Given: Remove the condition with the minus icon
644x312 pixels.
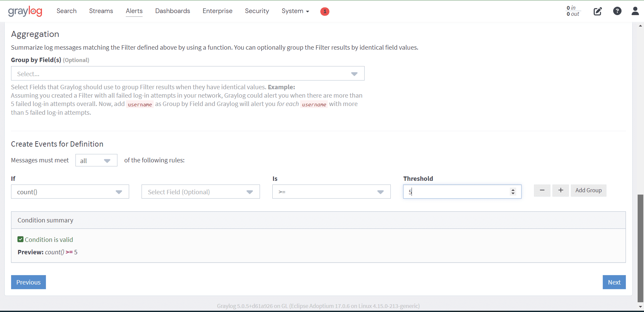Looking at the screenshot, I should point(542,190).
